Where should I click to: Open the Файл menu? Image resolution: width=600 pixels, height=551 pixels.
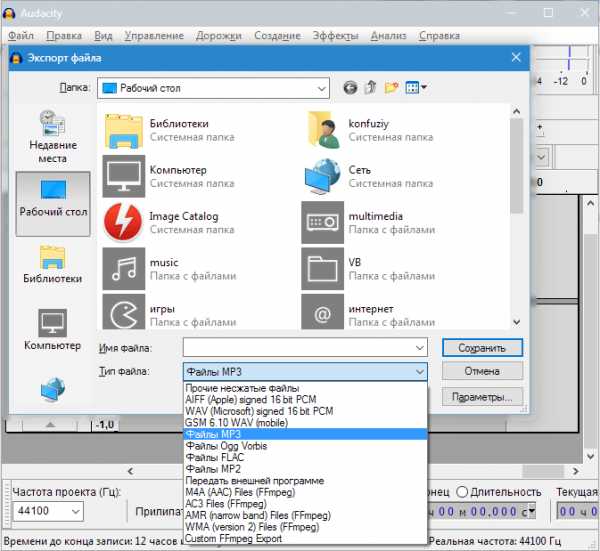(21, 36)
